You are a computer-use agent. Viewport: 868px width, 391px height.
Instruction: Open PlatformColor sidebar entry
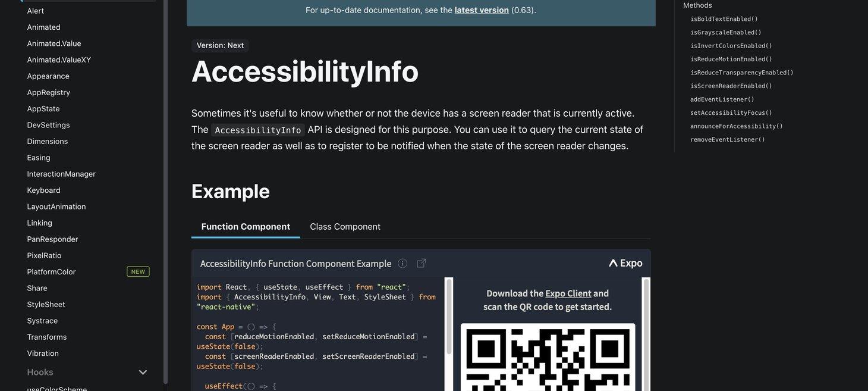[x=51, y=272]
